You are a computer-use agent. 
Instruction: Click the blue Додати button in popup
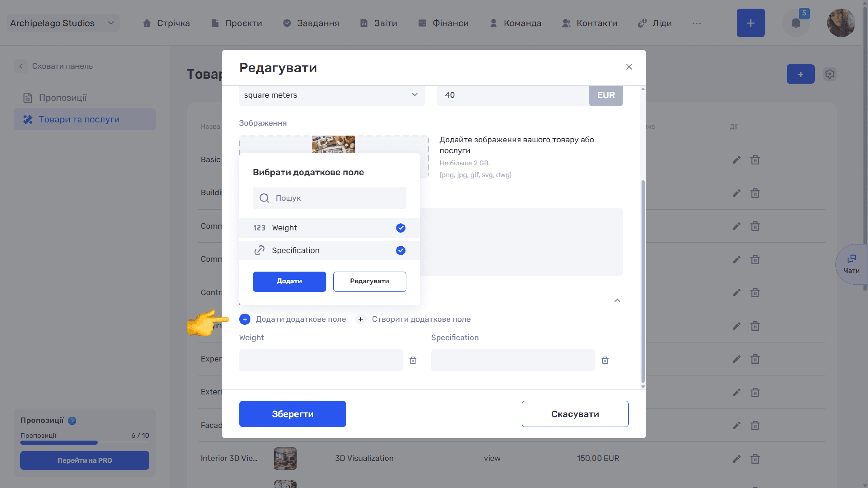point(289,282)
